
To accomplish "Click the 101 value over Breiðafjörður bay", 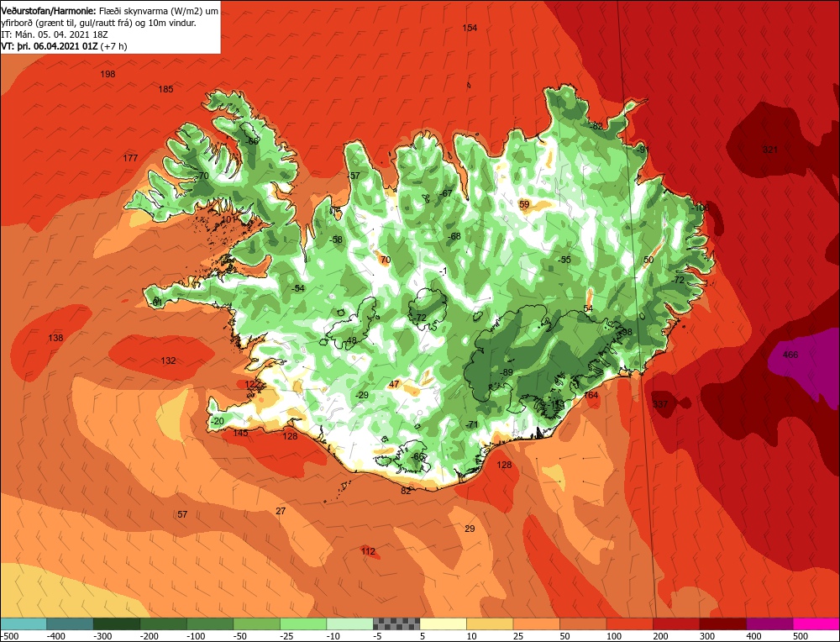I will pyautogui.click(x=228, y=219).
